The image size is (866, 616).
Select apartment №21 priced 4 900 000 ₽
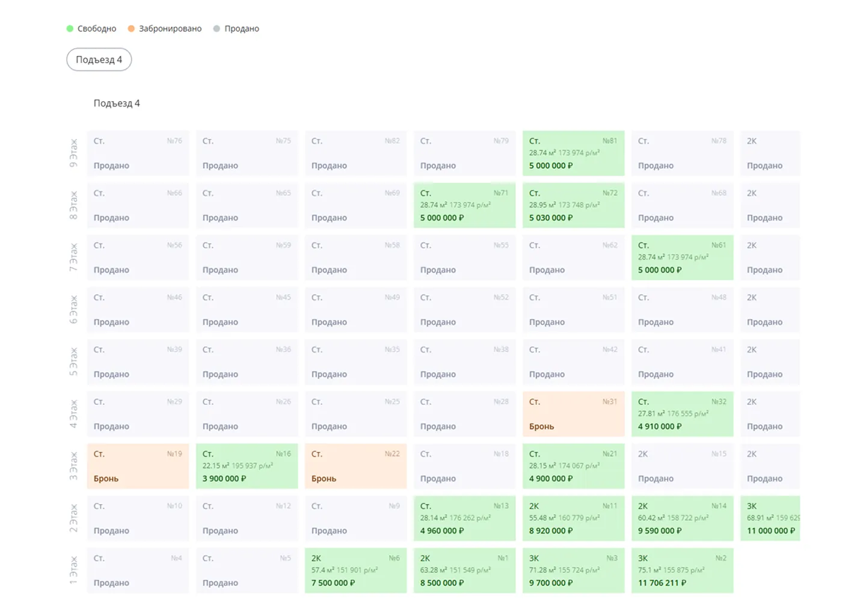573,466
